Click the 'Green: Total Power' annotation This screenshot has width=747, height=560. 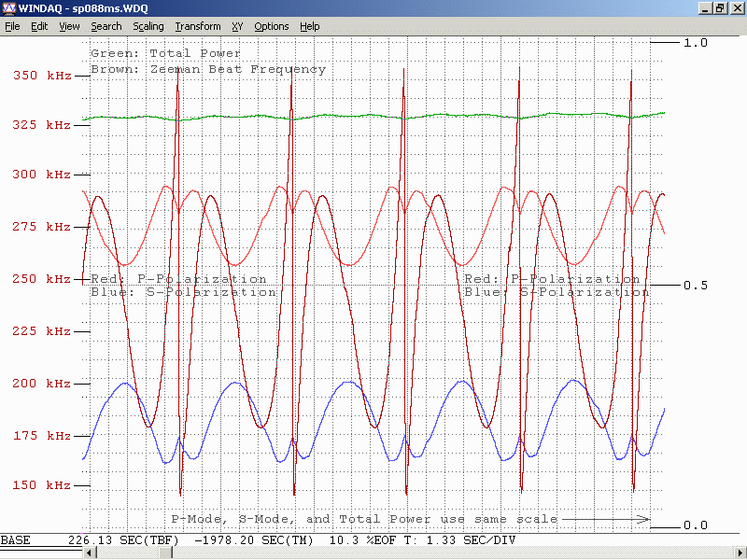[165, 53]
